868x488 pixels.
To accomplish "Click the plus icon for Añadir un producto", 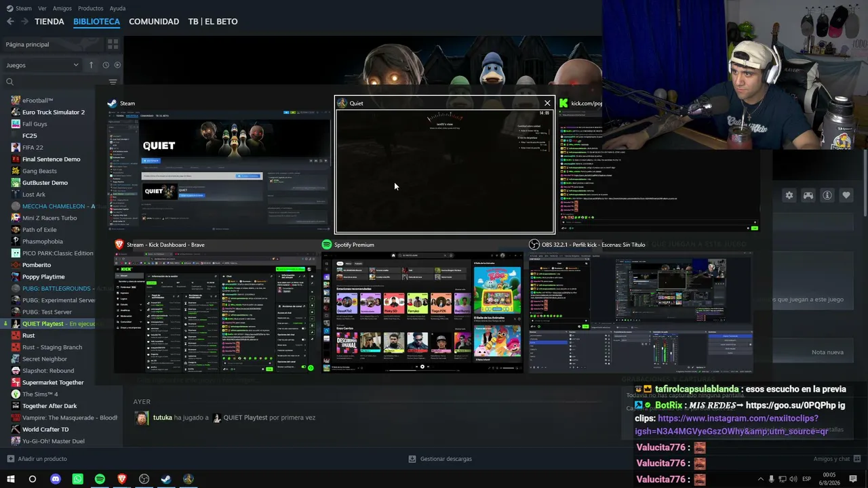I will point(10,459).
